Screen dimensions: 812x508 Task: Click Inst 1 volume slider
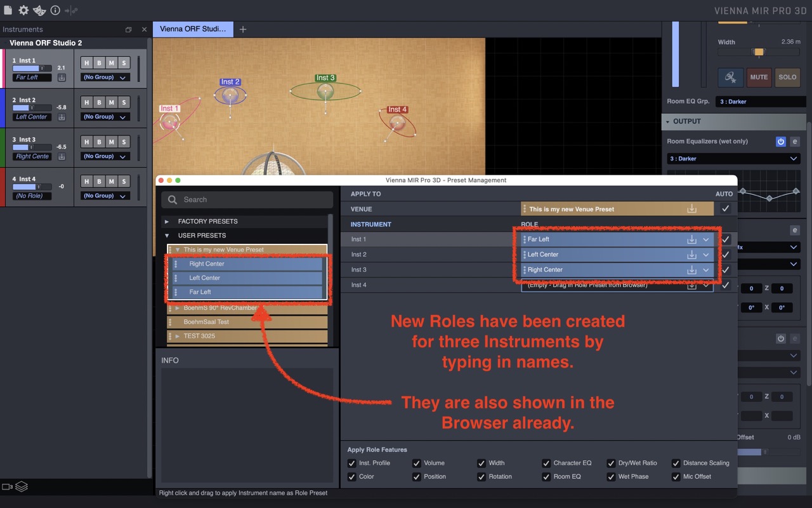coord(32,68)
